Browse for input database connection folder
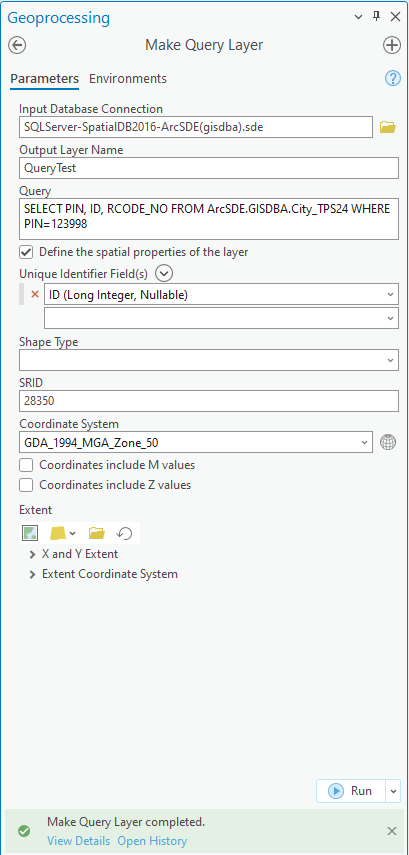Image resolution: width=409 pixels, height=855 pixels. tap(388, 127)
